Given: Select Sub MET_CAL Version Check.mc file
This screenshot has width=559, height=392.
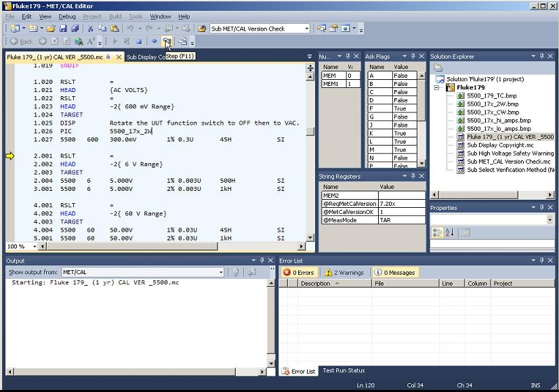Looking at the screenshot, I should [508, 162].
